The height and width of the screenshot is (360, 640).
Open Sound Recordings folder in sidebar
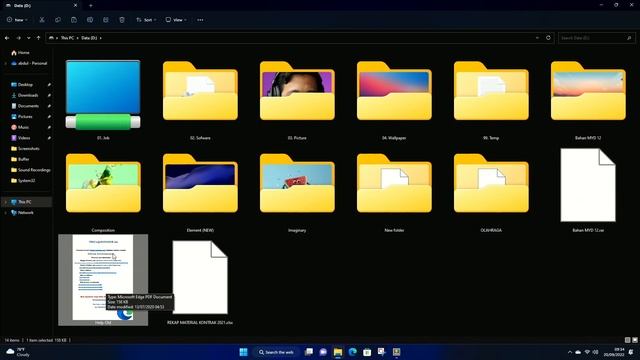[34, 170]
